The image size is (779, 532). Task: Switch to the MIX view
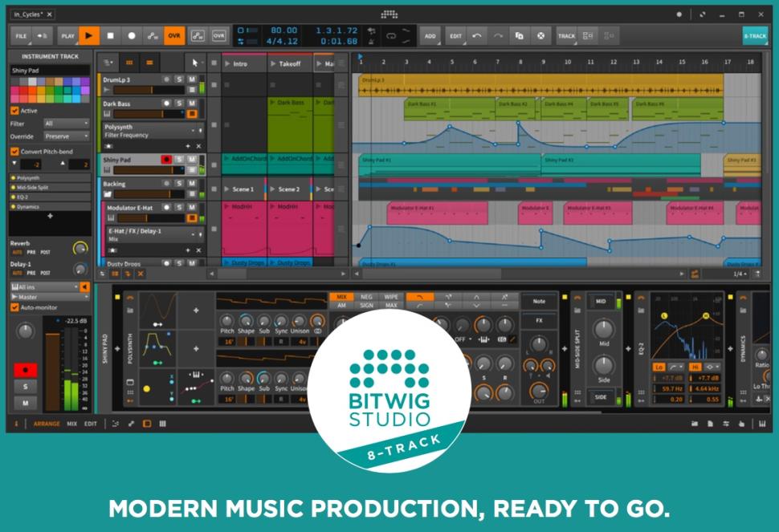click(72, 424)
